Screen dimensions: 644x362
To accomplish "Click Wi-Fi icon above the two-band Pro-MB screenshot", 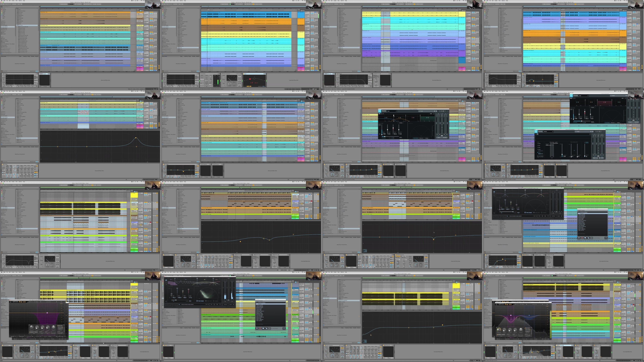I will tap(624, 272).
